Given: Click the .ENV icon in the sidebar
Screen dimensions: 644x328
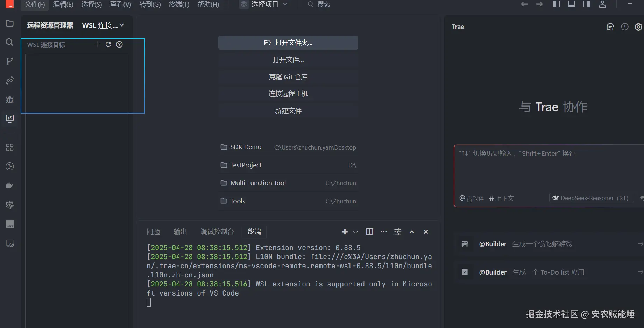Looking at the screenshot, I should pyautogui.click(x=9, y=224).
